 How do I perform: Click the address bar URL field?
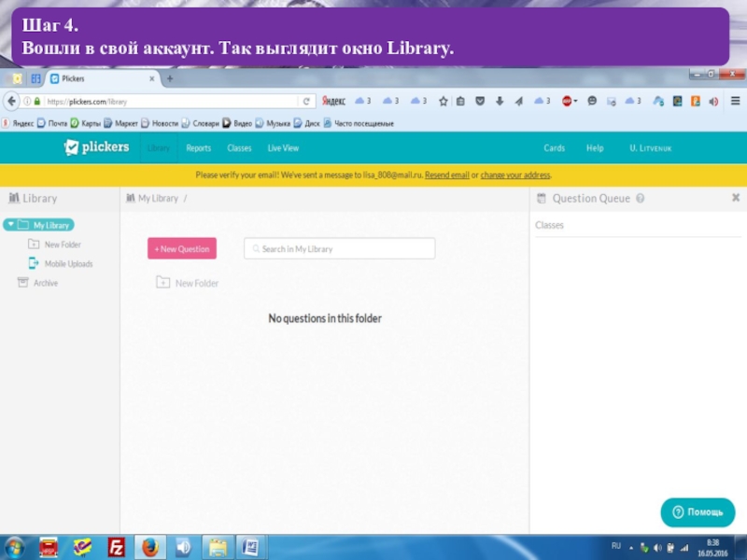tap(172, 102)
